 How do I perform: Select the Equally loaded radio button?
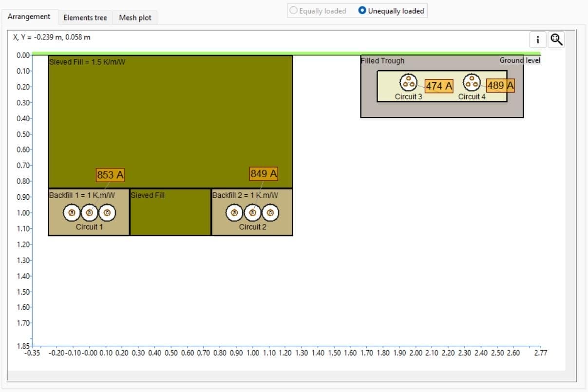(294, 11)
